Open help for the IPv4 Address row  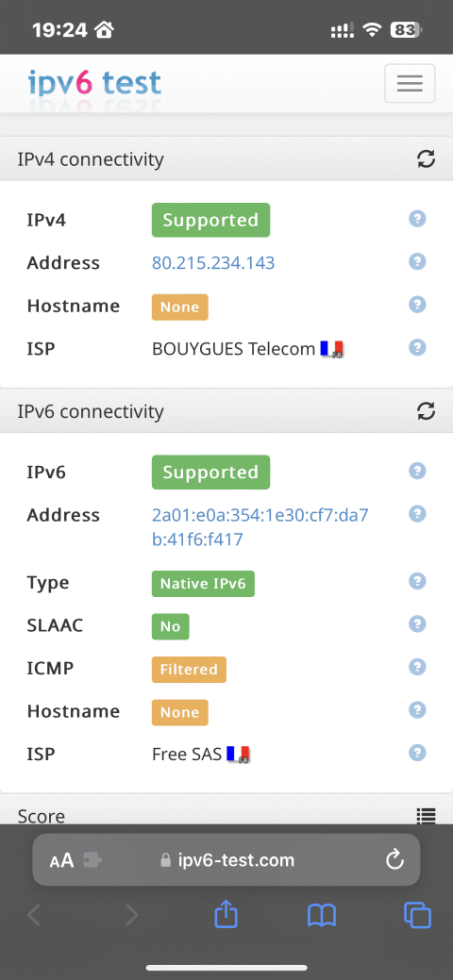coord(417,261)
